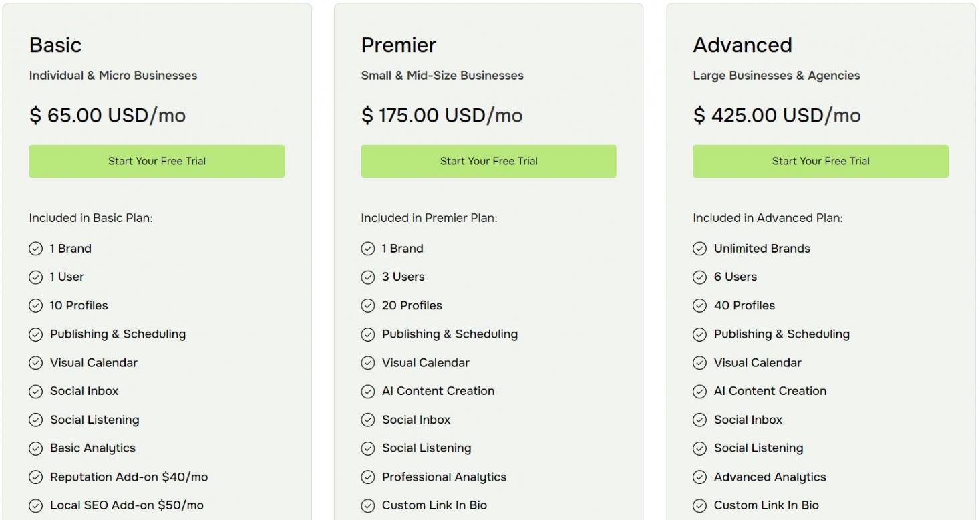Click checkmark icon beside 40 Profiles
This screenshot has width=980, height=520.
pyautogui.click(x=699, y=305)
